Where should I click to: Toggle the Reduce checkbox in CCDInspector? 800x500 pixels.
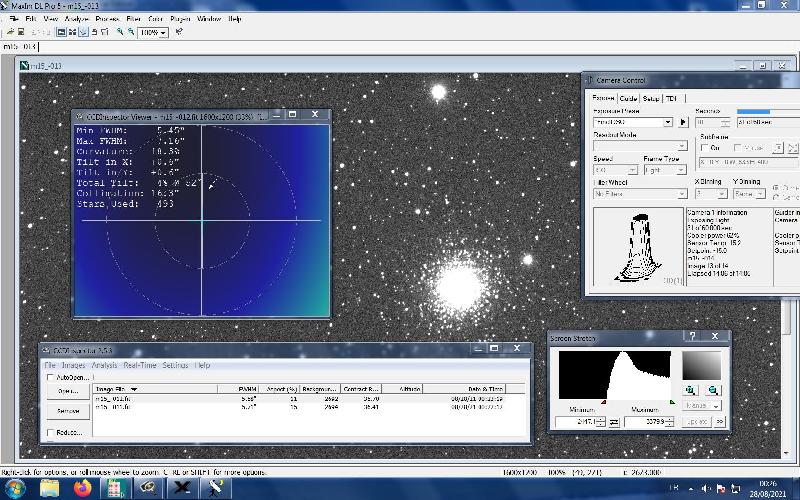50,432
